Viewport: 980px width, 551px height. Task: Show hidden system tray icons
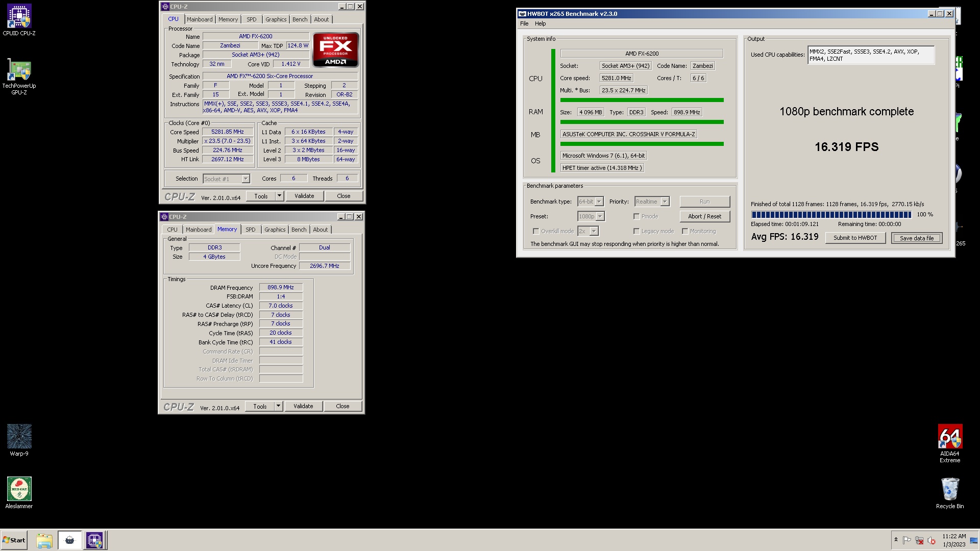click(896, 540)
